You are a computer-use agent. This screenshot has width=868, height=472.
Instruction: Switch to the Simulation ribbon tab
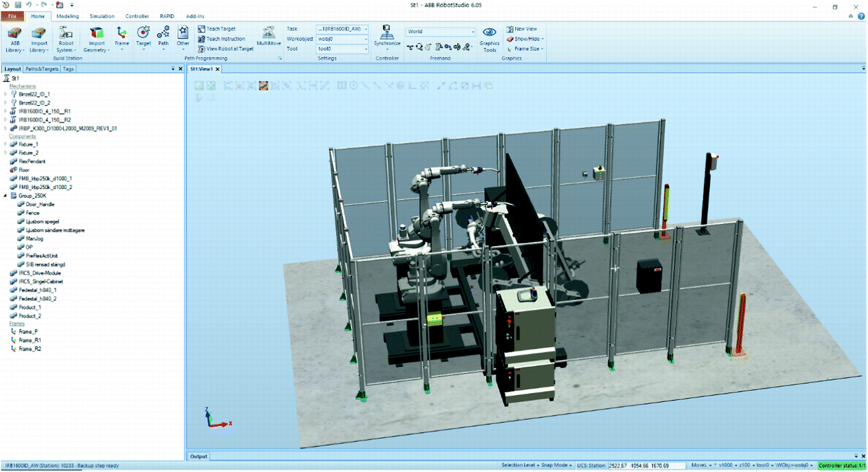tap(102, 16)
